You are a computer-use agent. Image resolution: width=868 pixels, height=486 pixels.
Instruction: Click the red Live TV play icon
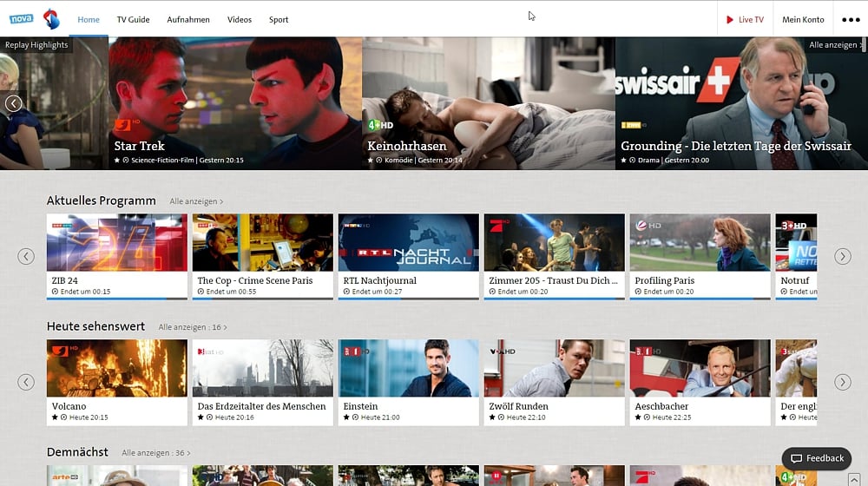point(730,19)
